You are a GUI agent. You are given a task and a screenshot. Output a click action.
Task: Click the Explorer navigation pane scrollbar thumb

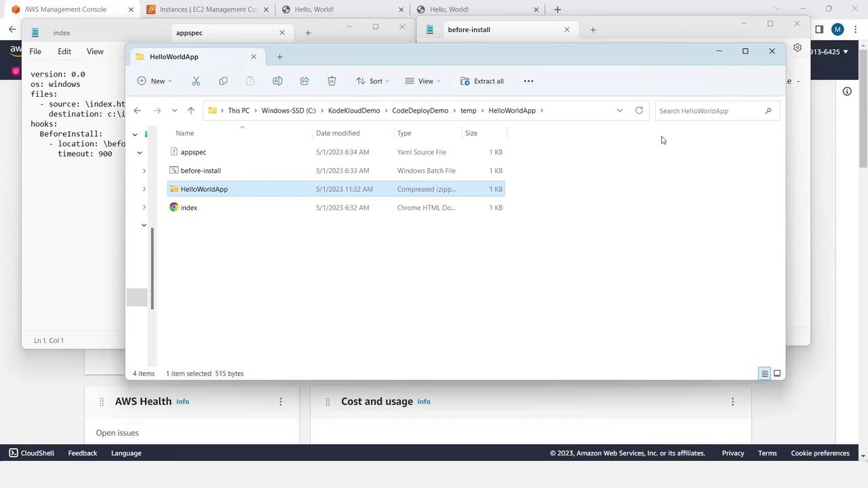pos(152,268)
